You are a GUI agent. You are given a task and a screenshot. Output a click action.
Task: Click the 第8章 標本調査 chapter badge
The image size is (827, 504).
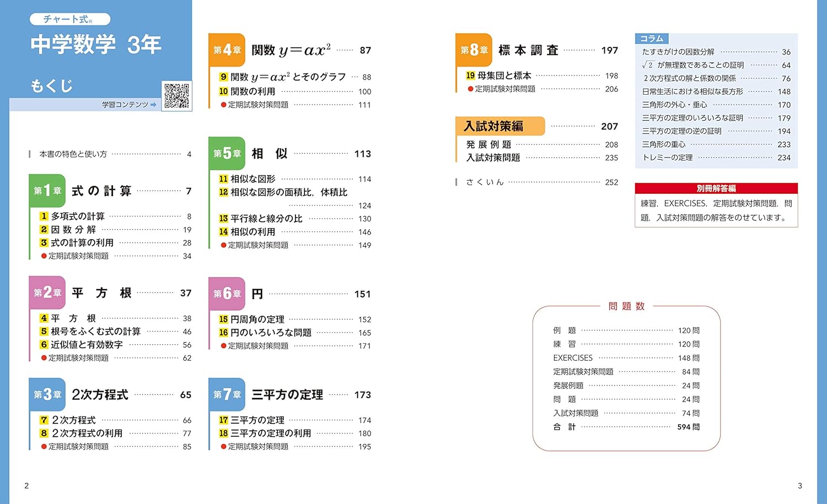474,50
